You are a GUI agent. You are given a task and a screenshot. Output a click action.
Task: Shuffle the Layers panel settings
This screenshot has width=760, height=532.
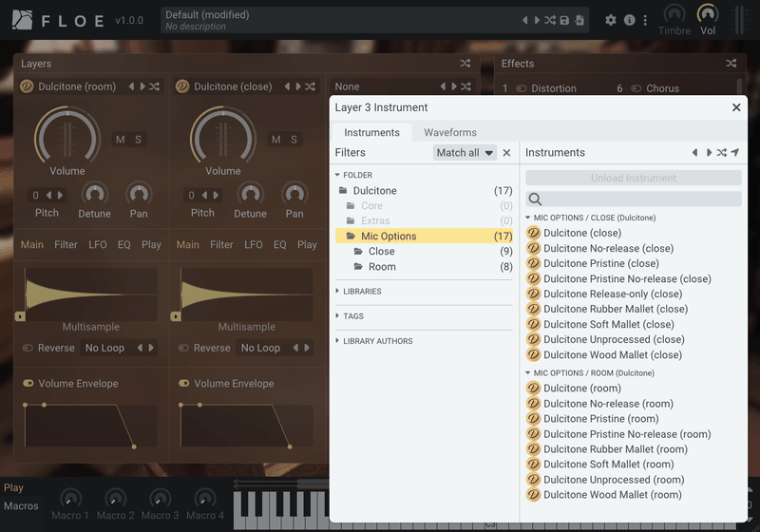coord(465,64)
